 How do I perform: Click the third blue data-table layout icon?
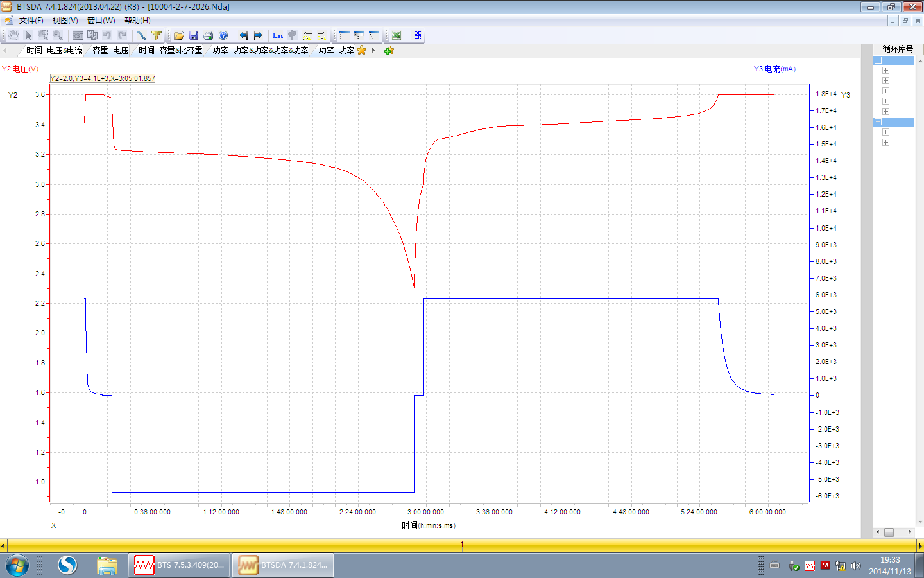pyautogui.click(x=374, y=35)
